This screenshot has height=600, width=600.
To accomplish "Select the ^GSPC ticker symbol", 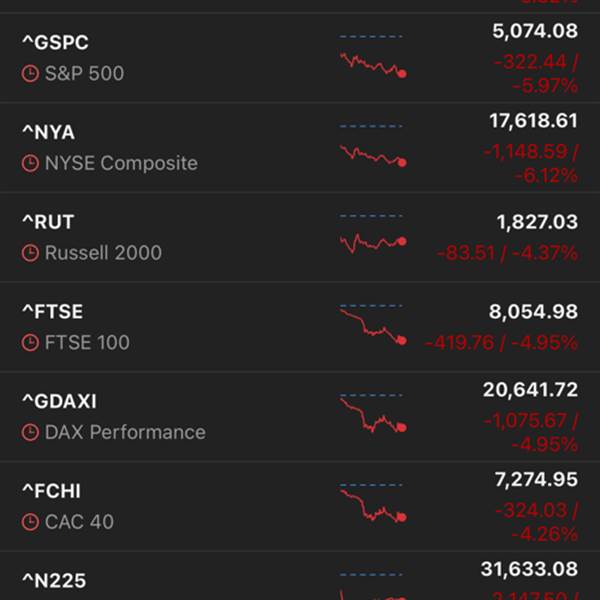I will click(x=55, y=42).
